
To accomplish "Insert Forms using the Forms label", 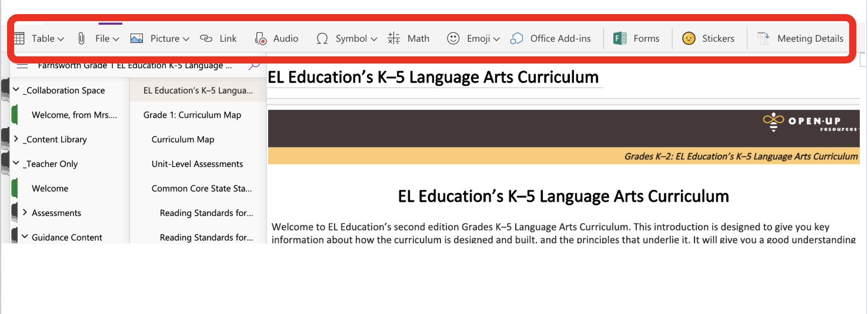I will (x=646, y=38).
